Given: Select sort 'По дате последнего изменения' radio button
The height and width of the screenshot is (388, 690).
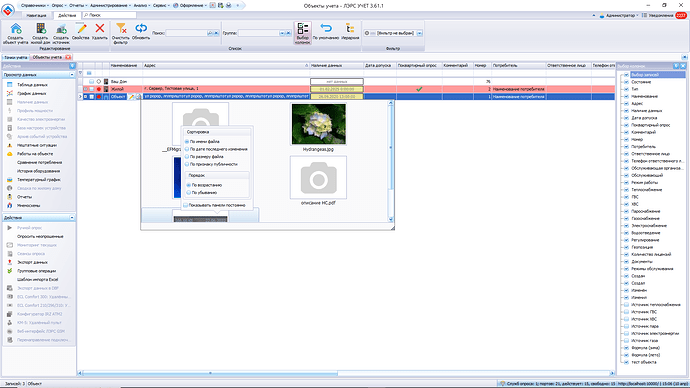Looking at the screenshot, I should (x=187, y=149).
